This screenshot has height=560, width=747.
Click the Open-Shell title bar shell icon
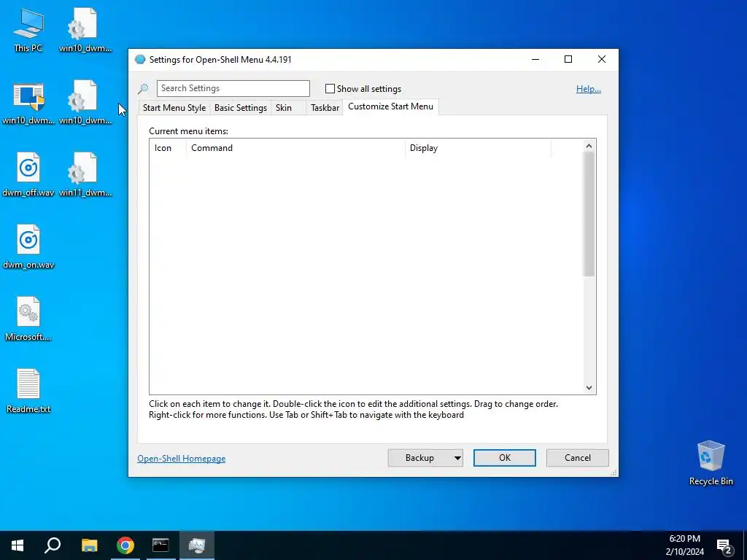(140, 60)
